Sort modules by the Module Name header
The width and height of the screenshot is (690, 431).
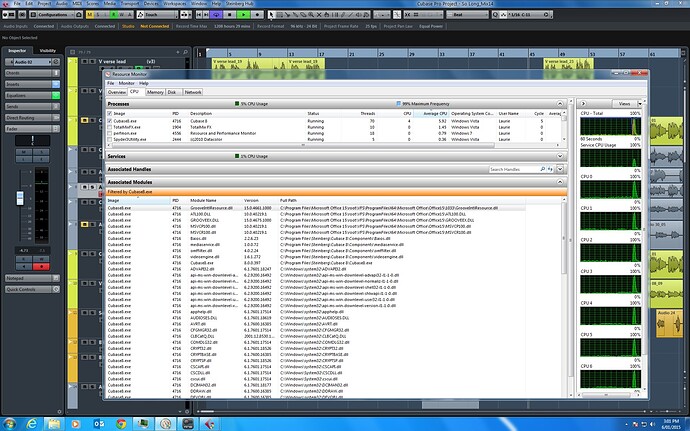pos(215,200)
